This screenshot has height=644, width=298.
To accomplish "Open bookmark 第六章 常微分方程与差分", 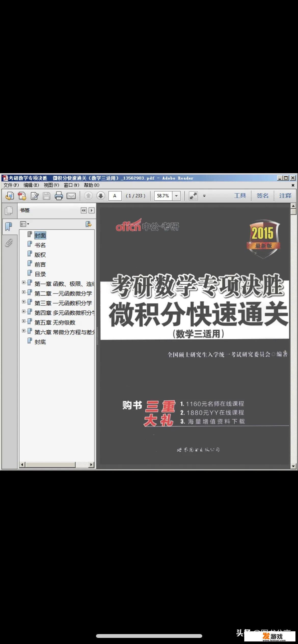I will pyautogui.click(x=64, y=332).
